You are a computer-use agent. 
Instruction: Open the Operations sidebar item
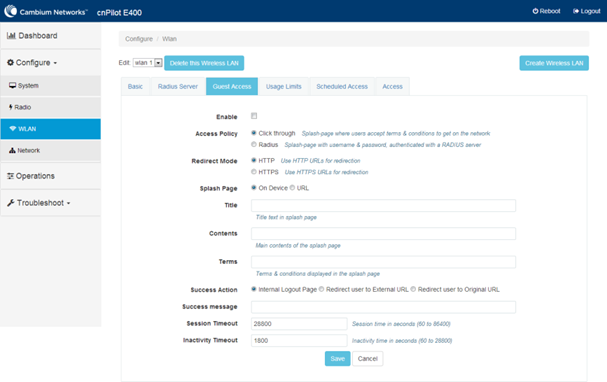[50, 176]
